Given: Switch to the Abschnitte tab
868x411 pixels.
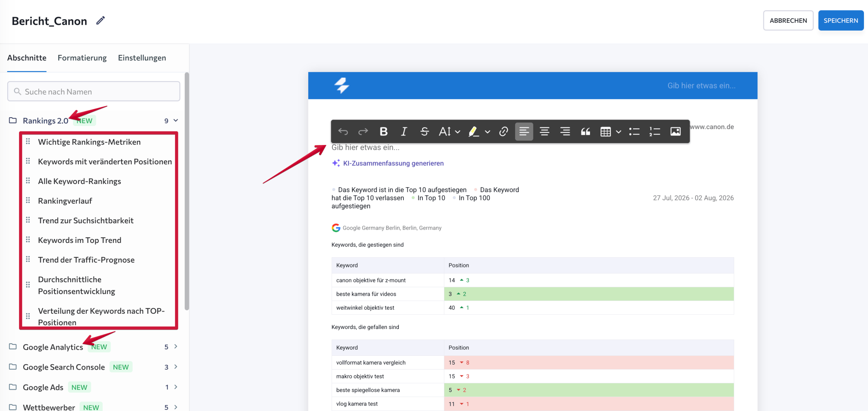Looking at the screenshot, I should click(x=27, y=58).
